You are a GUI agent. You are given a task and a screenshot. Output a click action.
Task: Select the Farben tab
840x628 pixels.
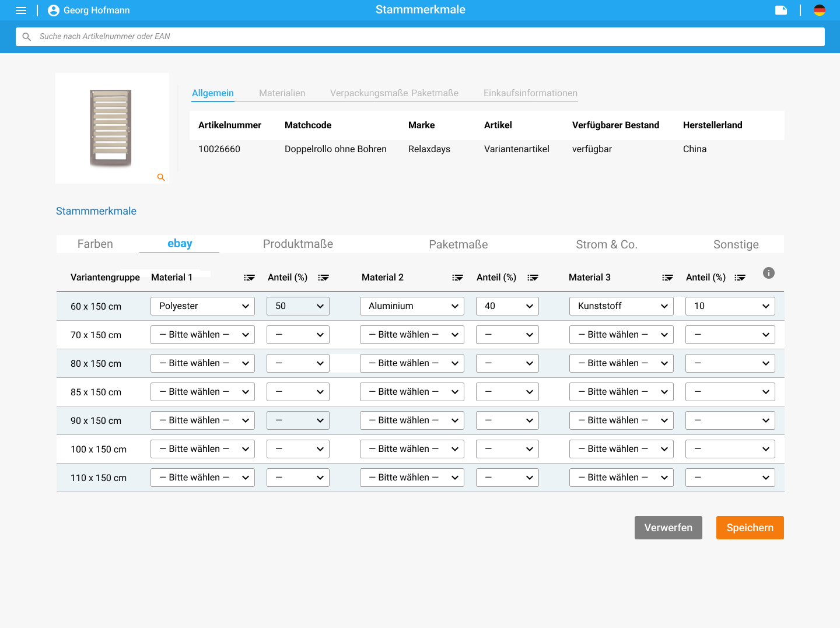(x=95, y=244)
